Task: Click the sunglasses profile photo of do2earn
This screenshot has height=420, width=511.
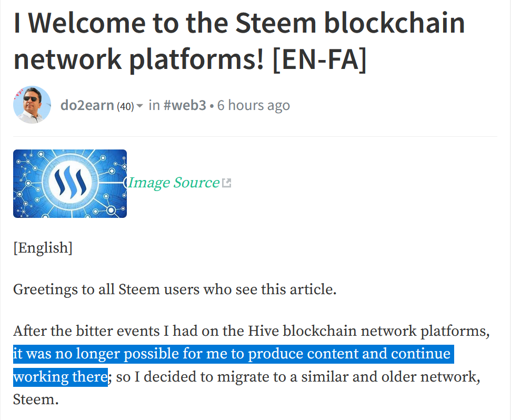Action: (x=32, y=105)
